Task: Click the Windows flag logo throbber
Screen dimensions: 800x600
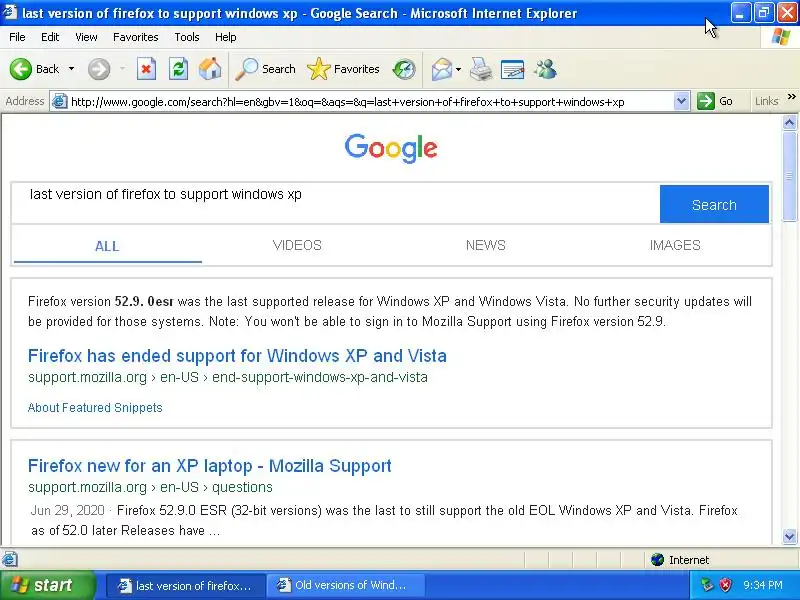Action: (x=781, y=37)
